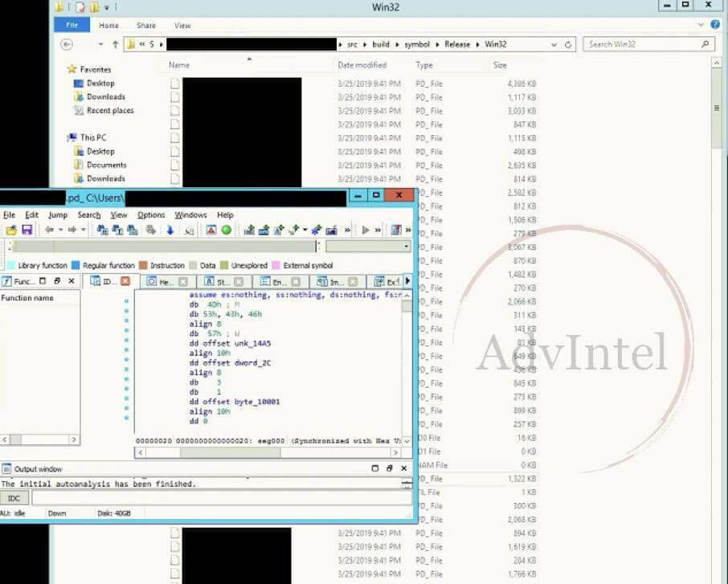This screenshot has width=728, height=584.
Task: Click the 'dd offset byte_10001' line
Action: pos(235,402)
